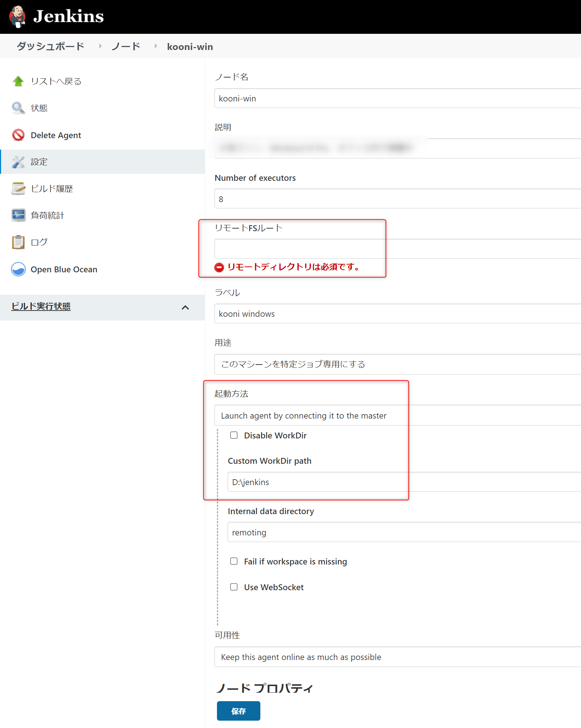Viewport: 581px width, 728px height.
Task: Open the 可用性 availability dropdown
Action: [x=398, y=657]
